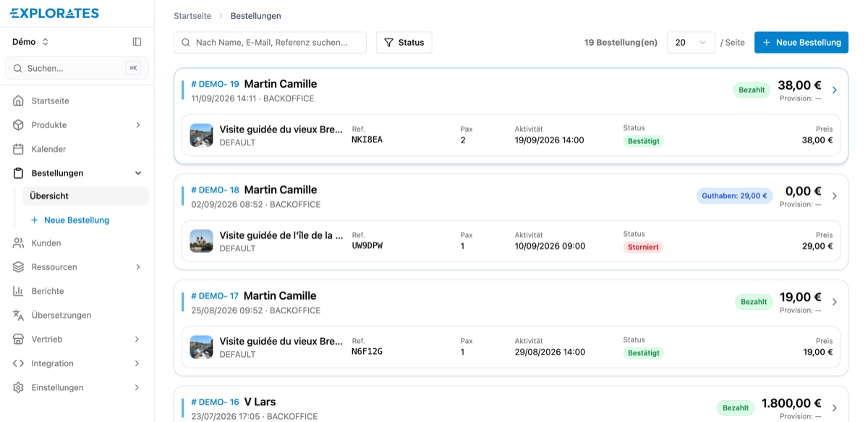This screenshot has width=868, height=422.
Task: Select Neue Bestellung in sidebar submenu
Action: click(69, 220)
